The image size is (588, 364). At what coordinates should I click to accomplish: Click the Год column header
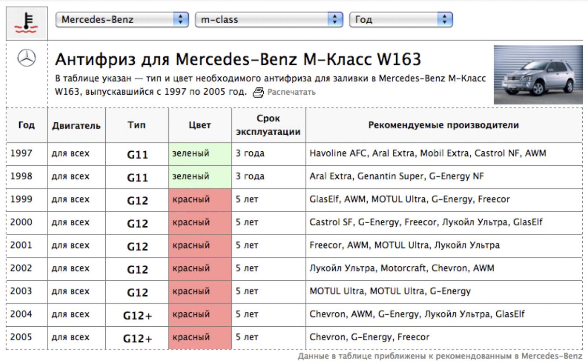click(x=27, y=125)
